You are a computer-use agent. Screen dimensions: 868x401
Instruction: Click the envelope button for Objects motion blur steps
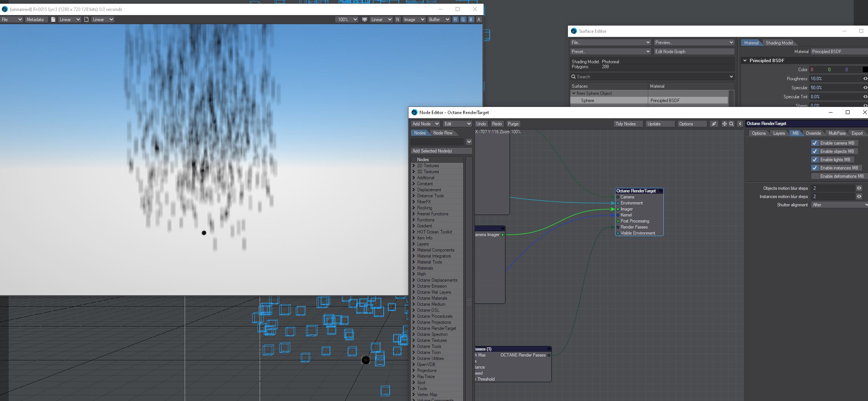[859, 188]
